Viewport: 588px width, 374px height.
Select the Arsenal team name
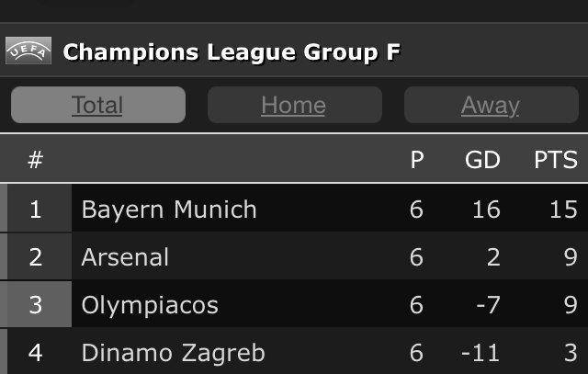point(125,257)
